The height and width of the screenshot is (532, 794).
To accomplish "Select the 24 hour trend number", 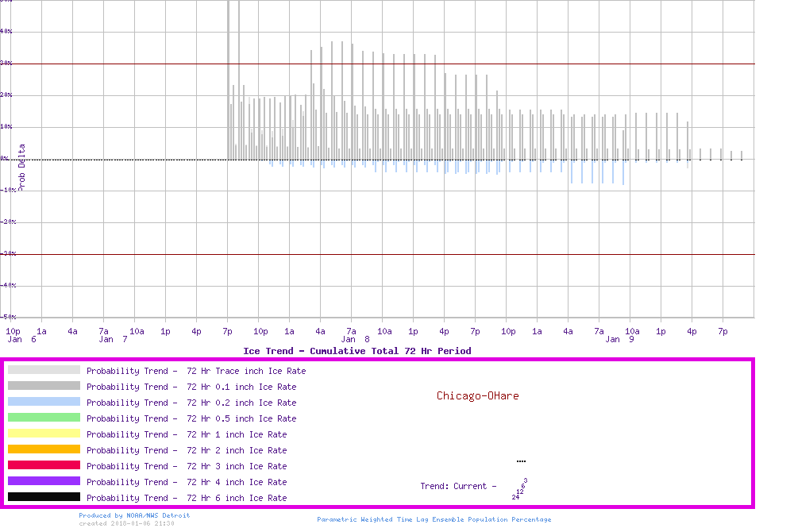I will point(515,497).
